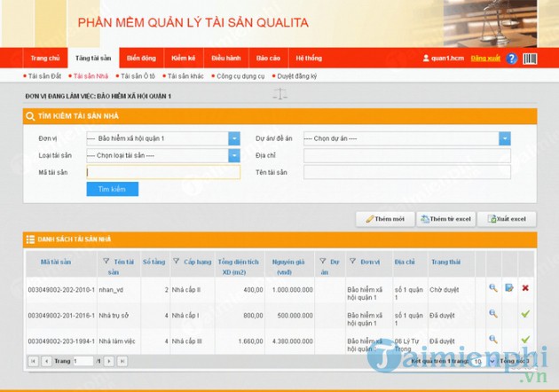Click the blue help question mark icon
Image resolution: width=559 pixels, height=392 pixels.
click(x=511, y=59)
